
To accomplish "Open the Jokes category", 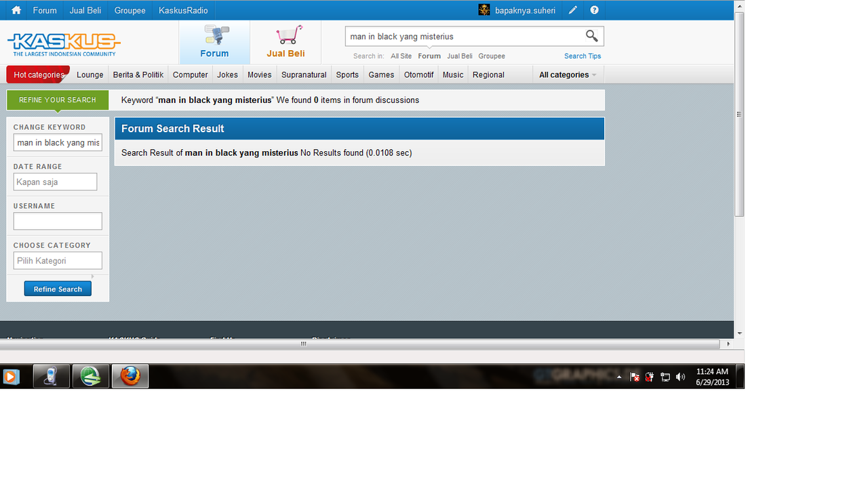I will point(228,75).
